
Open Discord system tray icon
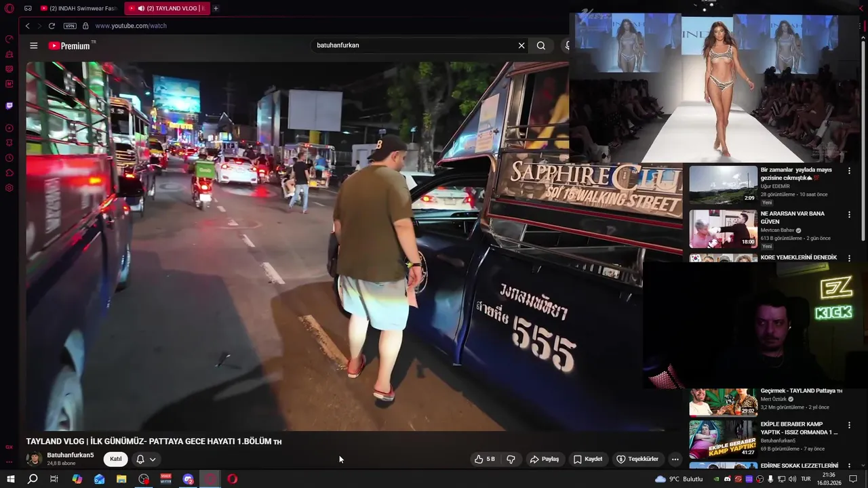[x=728, y=479]
